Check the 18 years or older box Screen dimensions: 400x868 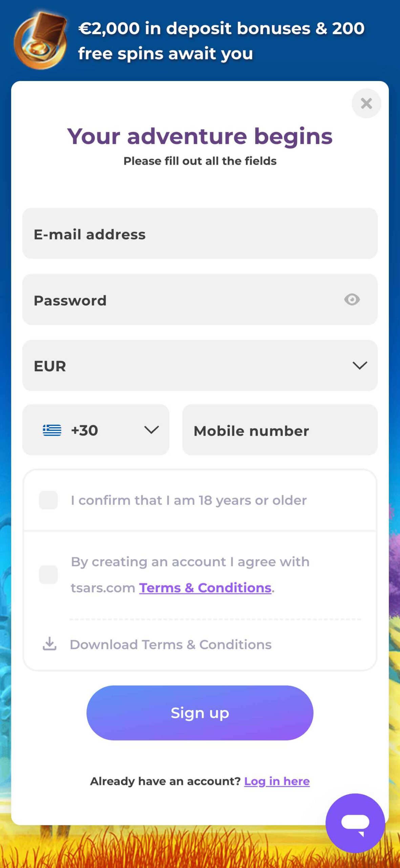click(48, 500)
